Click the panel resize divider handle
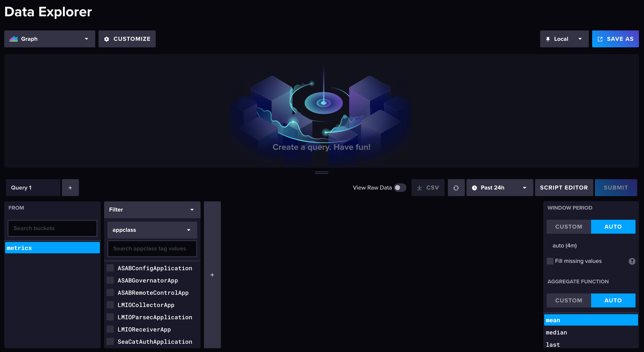The image size is (644, 352). [x=322, y=172]
